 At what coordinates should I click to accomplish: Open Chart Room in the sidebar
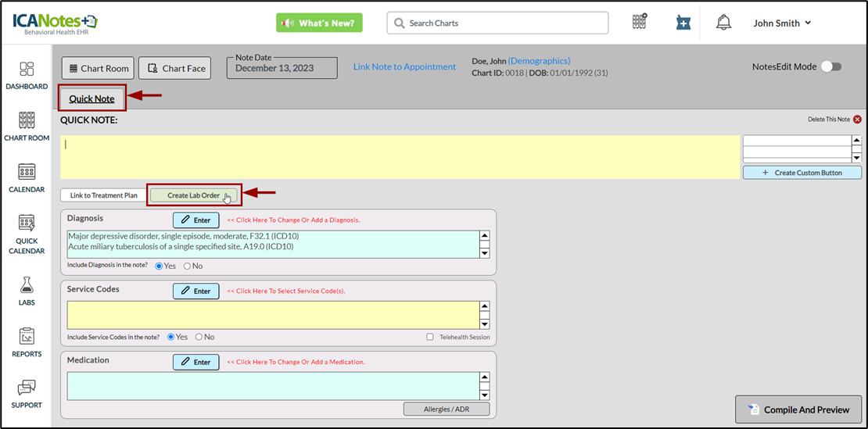(27, 120)
